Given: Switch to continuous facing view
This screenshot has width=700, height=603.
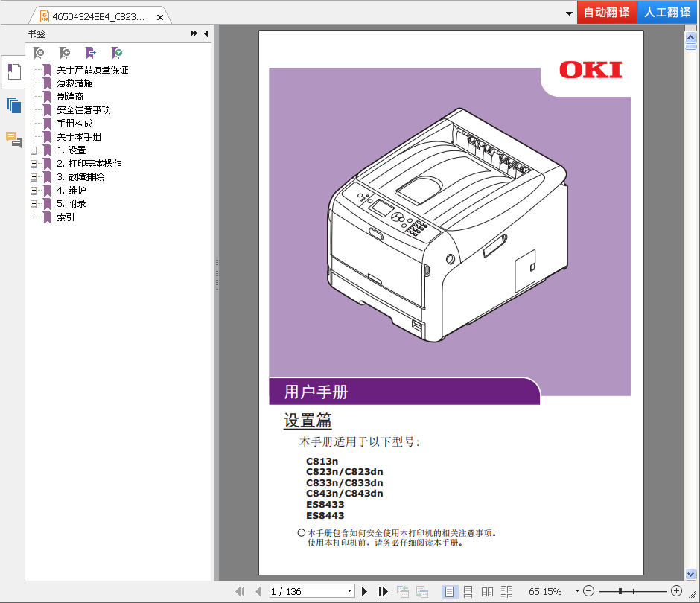Looking at the screenshot, I should (x=506, y=591).
